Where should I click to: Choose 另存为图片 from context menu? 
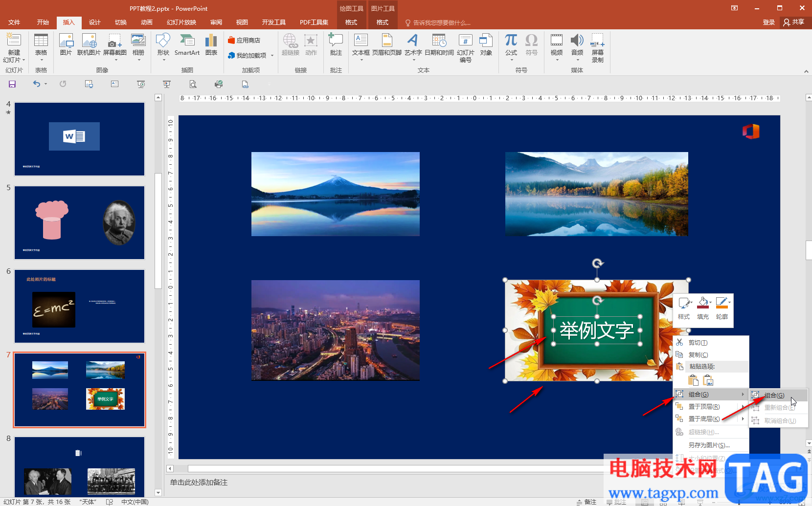[709, 445]
